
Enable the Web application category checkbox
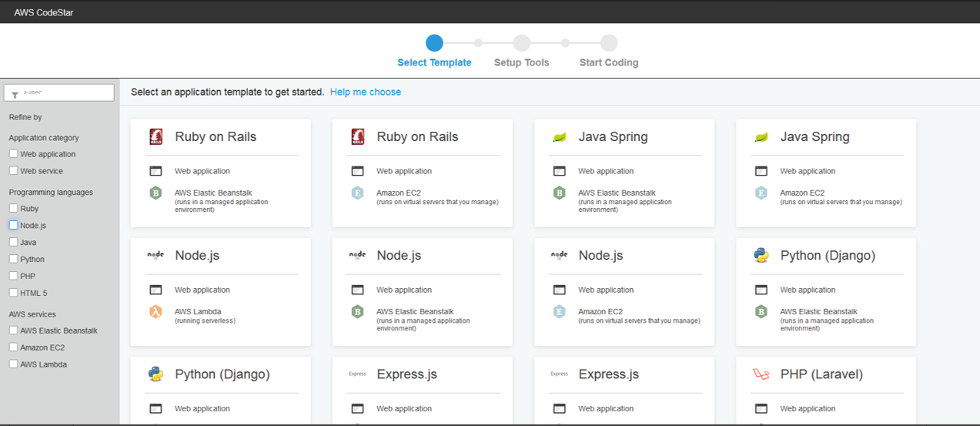coord(13,154)
